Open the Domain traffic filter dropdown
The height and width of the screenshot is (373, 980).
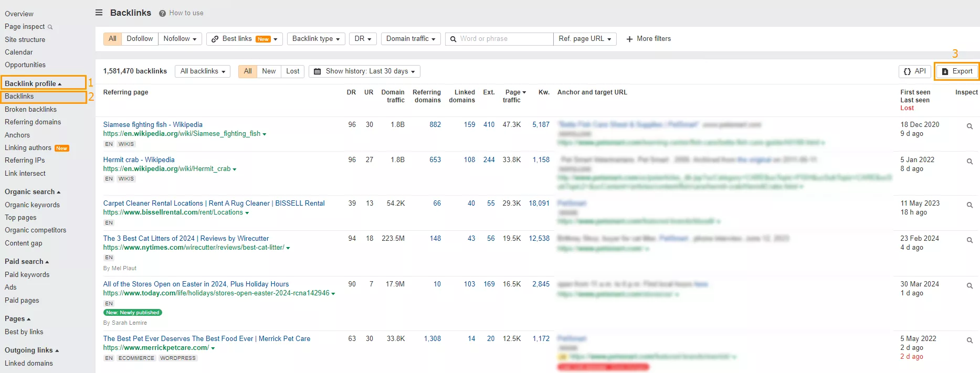(410, 39)
